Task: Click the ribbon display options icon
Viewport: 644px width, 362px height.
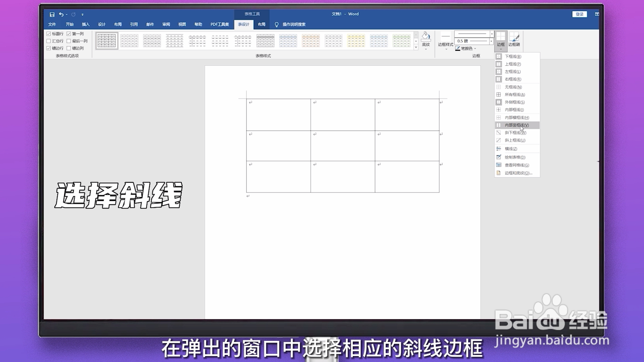Action: [597, 14]
